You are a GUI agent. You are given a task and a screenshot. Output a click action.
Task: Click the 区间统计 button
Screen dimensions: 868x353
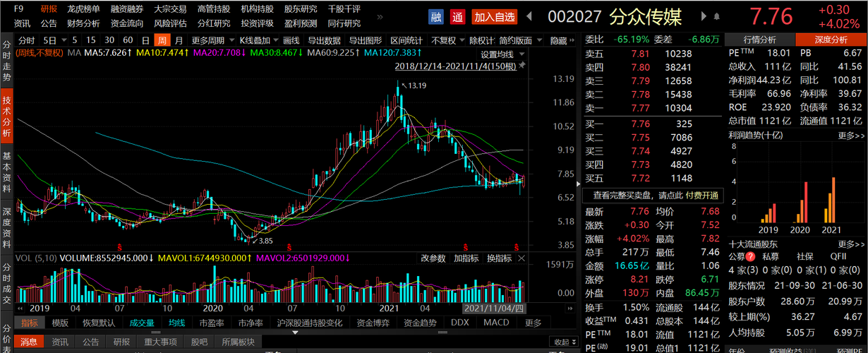(x=406, y=40)
